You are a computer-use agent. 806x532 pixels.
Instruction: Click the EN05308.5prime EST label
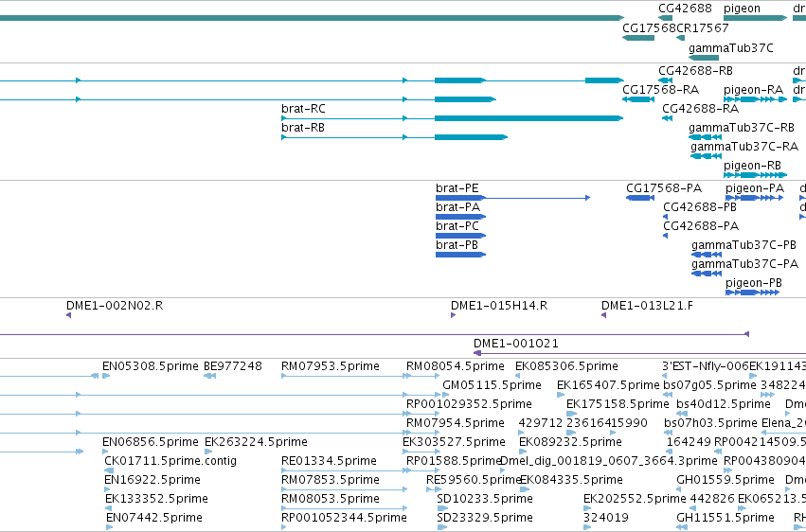pos(150,366)
